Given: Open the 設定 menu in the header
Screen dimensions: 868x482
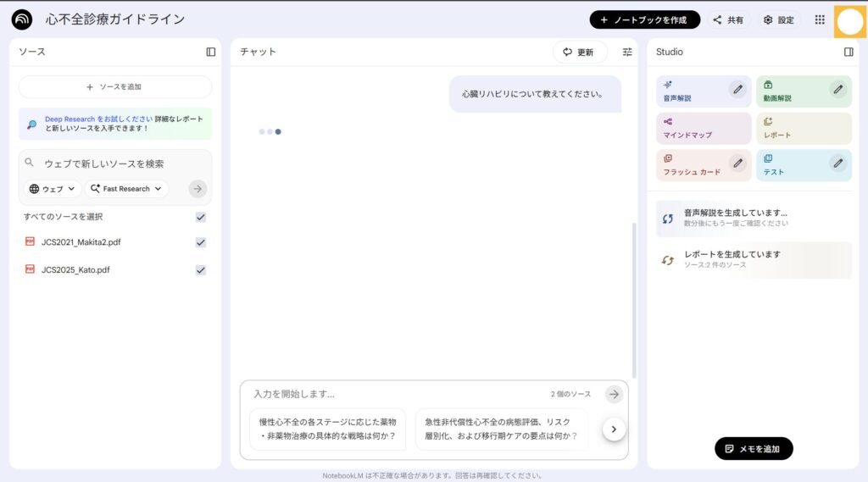Looking at the screenshot, I should pyautogui.click(x=778, y=19).
